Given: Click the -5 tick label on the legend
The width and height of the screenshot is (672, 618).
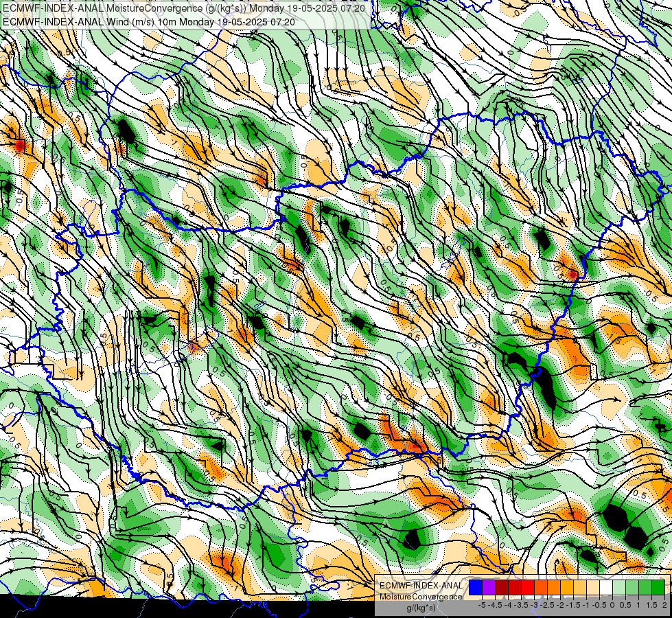Looking at the screenshot, I should [x=482, y=605].
